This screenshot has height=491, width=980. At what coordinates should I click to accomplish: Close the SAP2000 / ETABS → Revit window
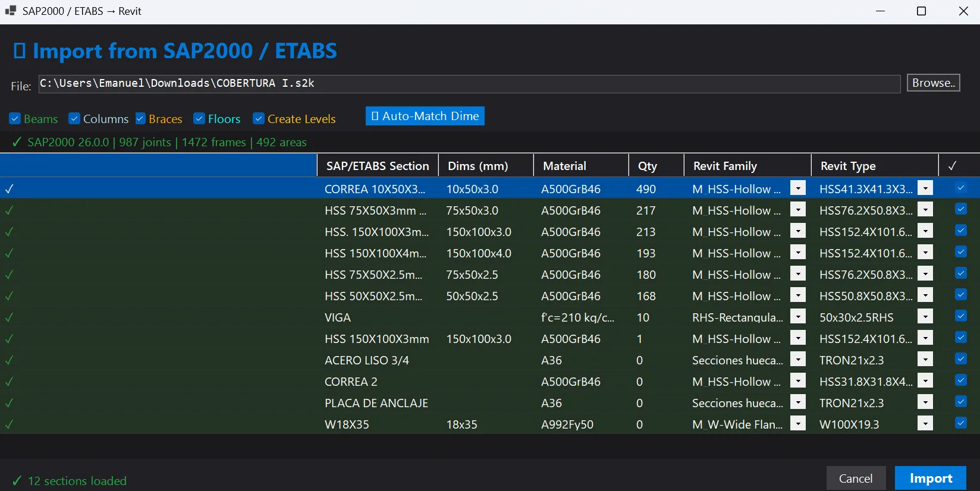click(x=963, y=11)
